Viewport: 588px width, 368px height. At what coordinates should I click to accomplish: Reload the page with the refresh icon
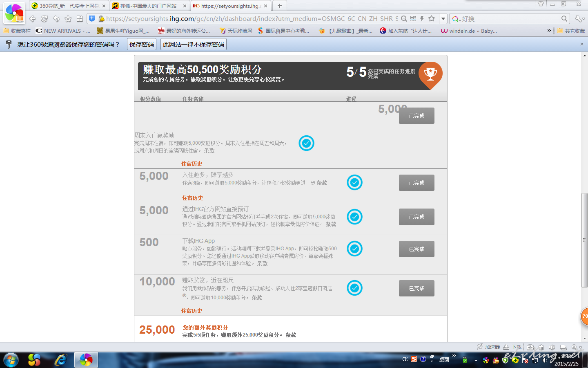45,19
